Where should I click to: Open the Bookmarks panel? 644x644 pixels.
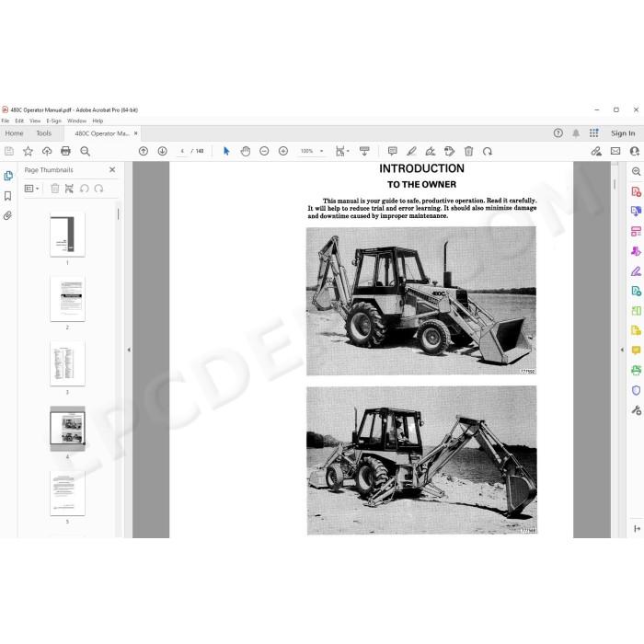[7, 196]
